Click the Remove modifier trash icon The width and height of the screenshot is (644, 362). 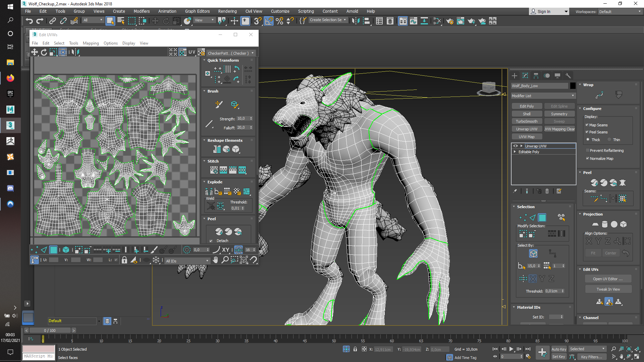click(547, 191)
